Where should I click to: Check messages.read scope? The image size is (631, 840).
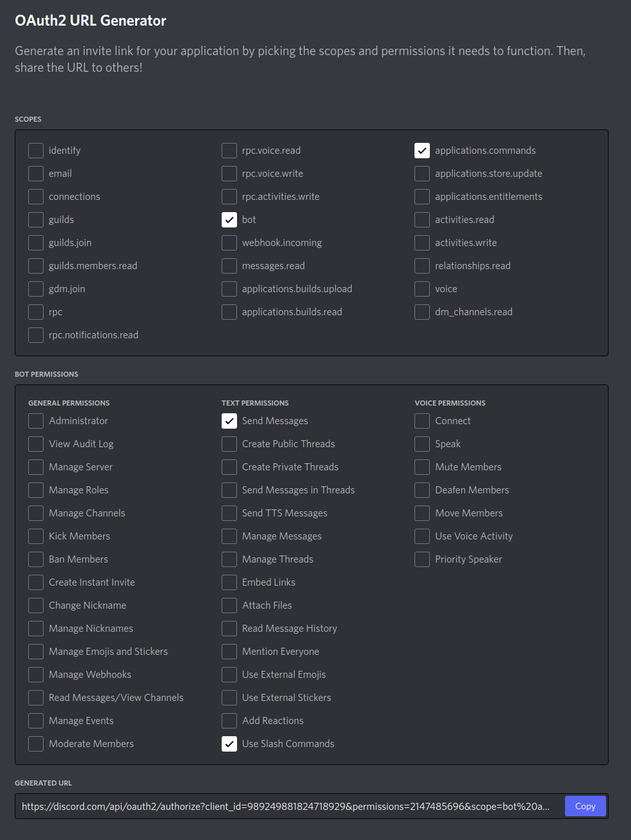coord(229,266)
